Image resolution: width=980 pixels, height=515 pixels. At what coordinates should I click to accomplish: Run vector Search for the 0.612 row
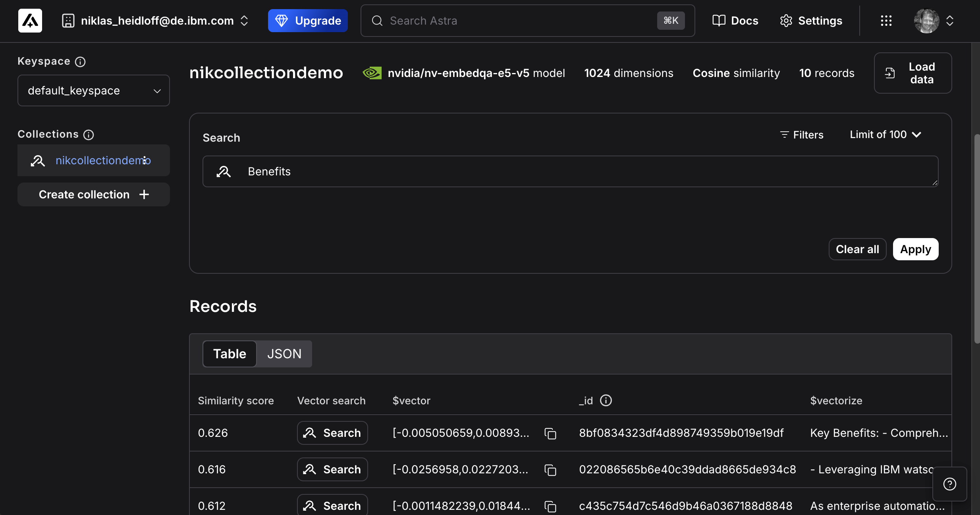332,505
